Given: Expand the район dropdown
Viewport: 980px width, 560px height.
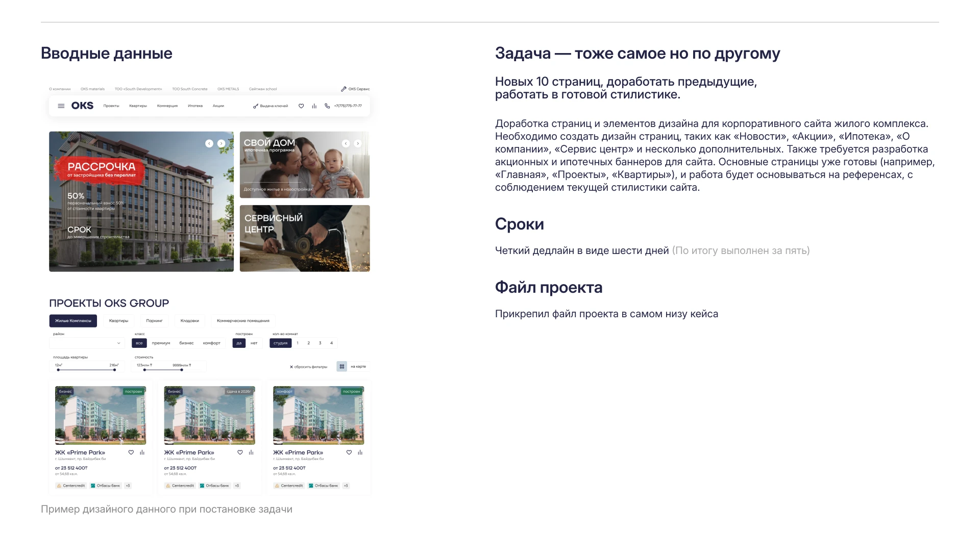Looking at the screenshot, I should point(118,343).
